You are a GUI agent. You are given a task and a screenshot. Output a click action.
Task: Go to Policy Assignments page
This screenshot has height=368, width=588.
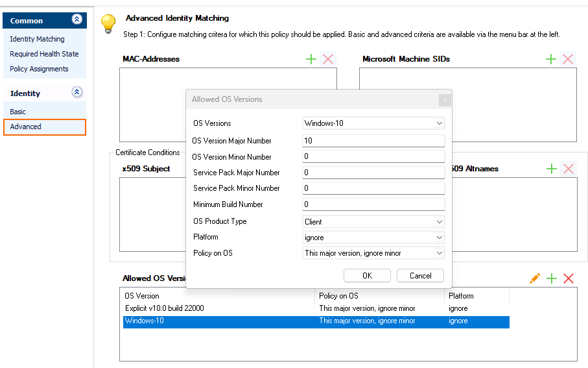coord(39,69)
